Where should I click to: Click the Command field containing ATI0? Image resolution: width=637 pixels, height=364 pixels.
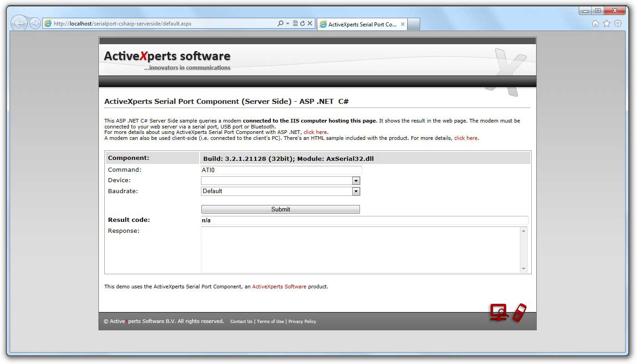281,170
